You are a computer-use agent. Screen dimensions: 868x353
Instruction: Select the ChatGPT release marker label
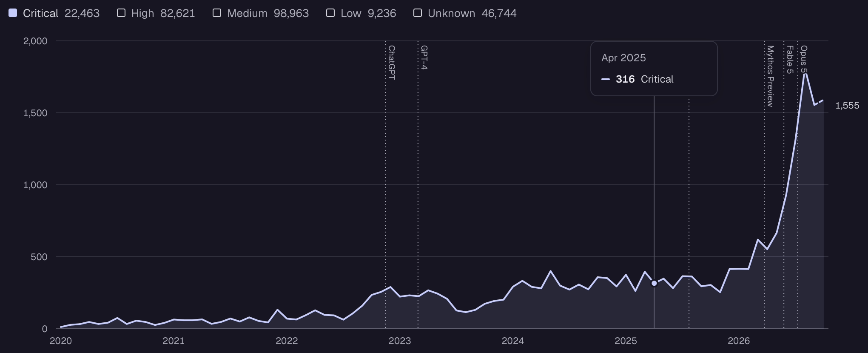(392, 63)
